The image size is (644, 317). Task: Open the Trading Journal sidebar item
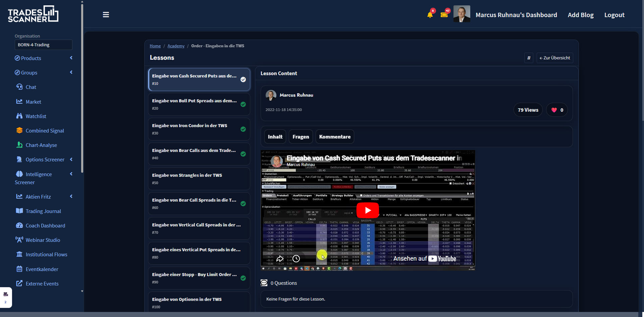[43, 211]
